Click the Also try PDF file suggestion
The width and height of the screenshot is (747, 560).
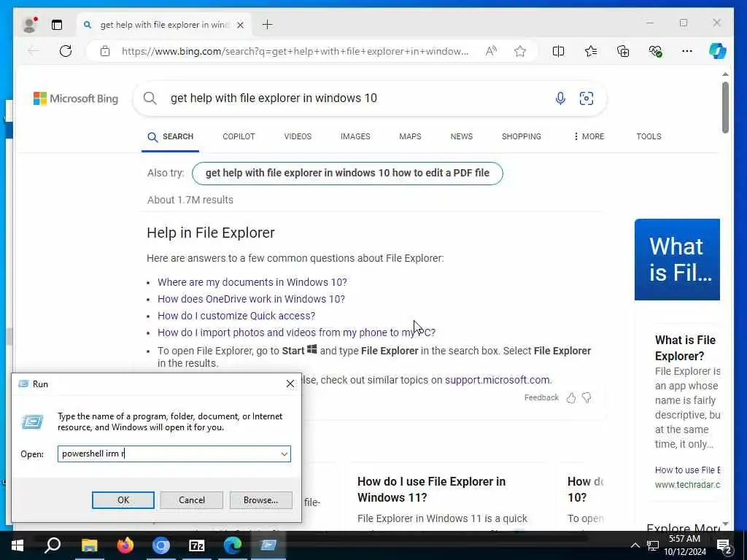pos(347,174)
